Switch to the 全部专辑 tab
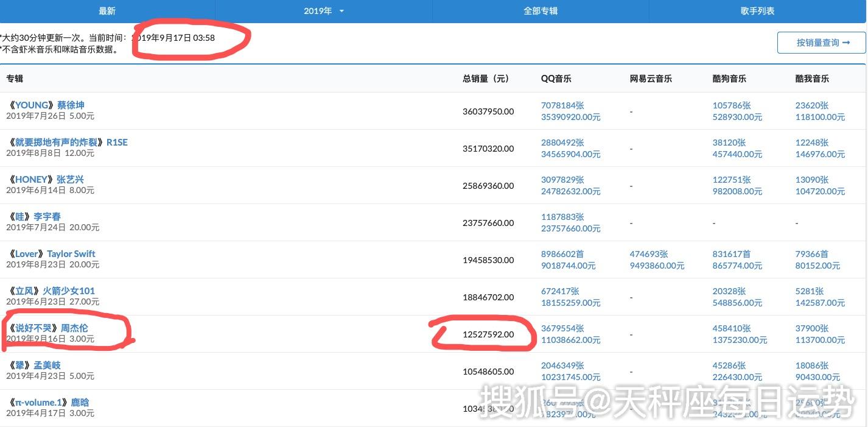 tap(541, 11)
